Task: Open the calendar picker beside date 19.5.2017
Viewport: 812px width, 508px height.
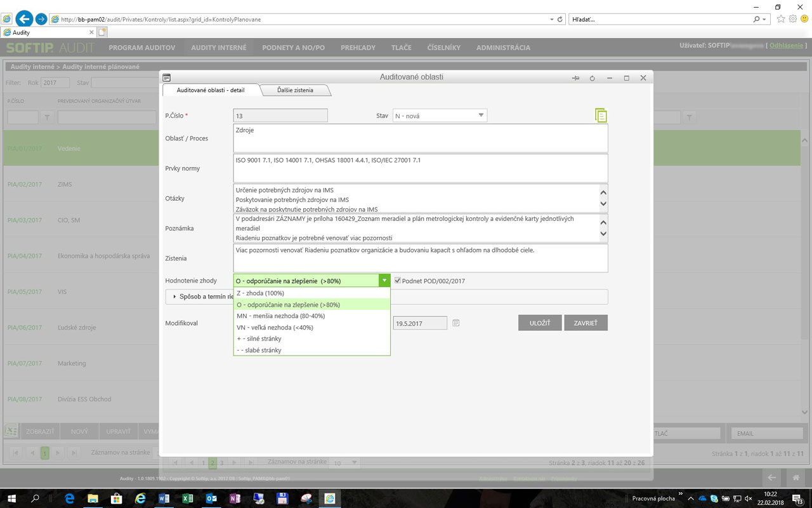Action: pyautogui.click(x=456, y=323)
